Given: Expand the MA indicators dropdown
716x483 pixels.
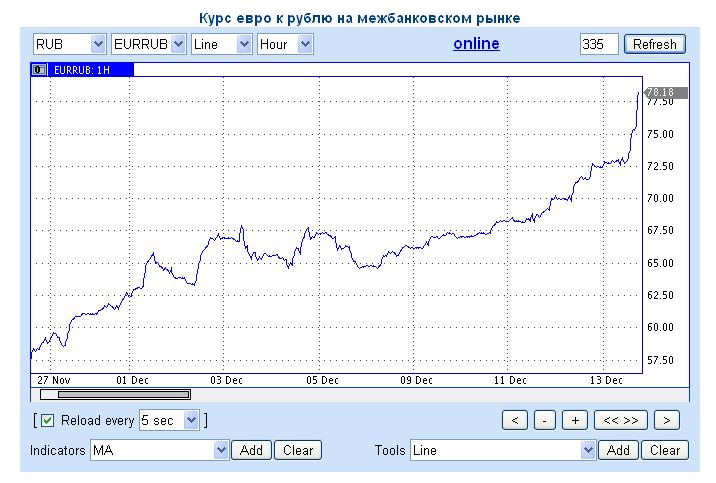Looking at the screenshot, I should pos(160,450).
